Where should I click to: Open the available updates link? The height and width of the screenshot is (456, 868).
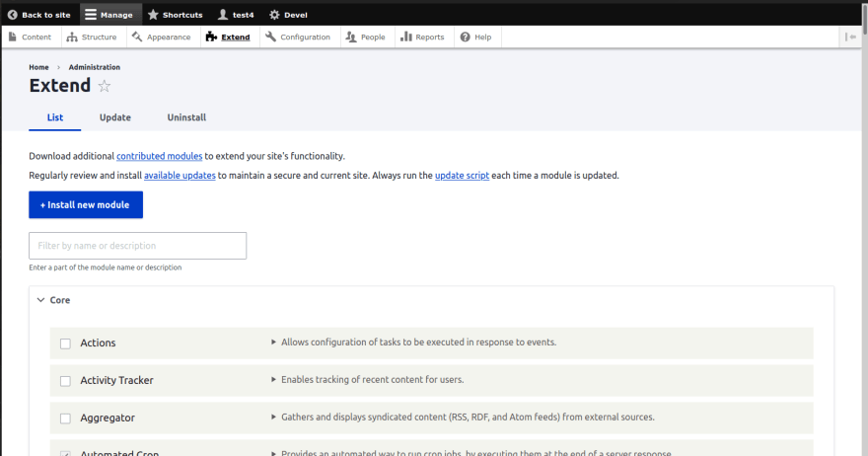[180, 176]
